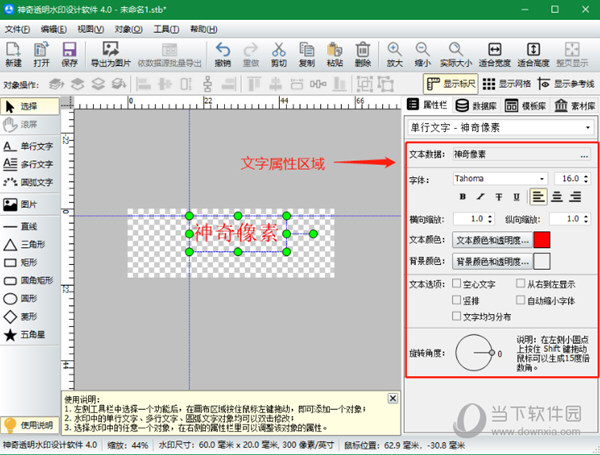This screenshot has height=455, width=600.
Task: Delete the object with the 删除 trash icon
Action: point(362,54)
